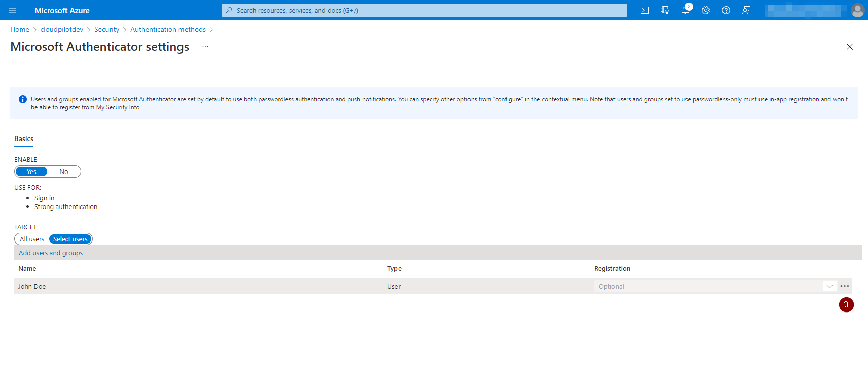Image resolution: width=868 pixels, height=381 pixels.
Task: Choose All users target option
Action: (32, 239)
